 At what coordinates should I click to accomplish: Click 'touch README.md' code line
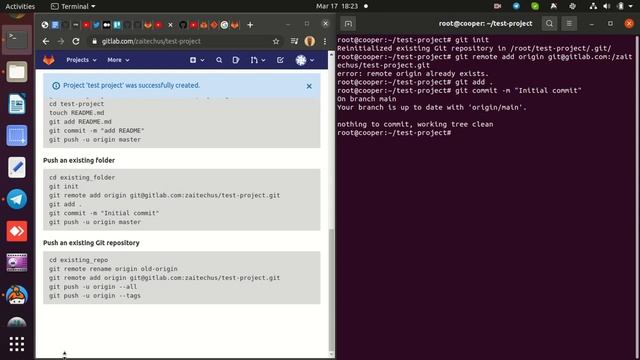(x=77, y=113)
